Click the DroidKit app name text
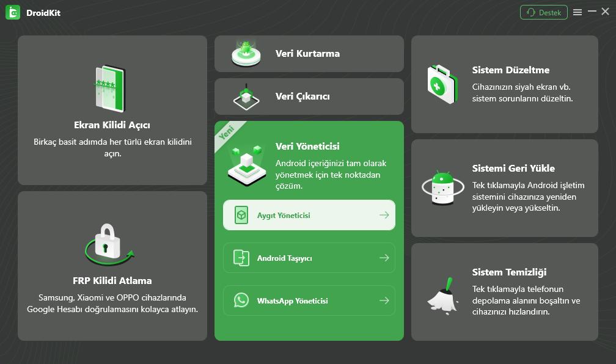This screenshot has width=616, height=364. [43, 13]
